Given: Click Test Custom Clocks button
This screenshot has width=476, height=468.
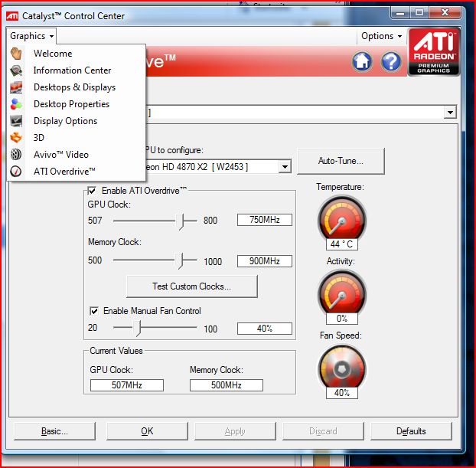Looking at the screenshot, I should point(192,286).
